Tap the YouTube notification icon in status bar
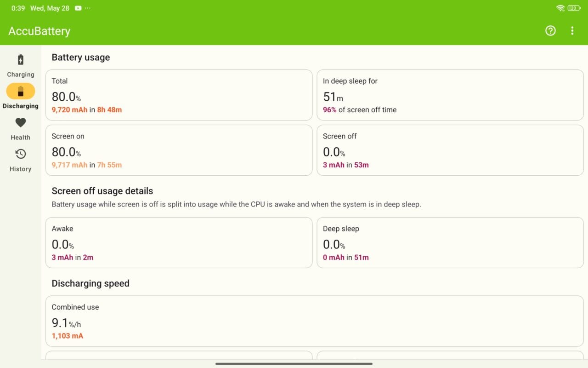The width and height of the screenshot is (588, 368). click(78, 8)
